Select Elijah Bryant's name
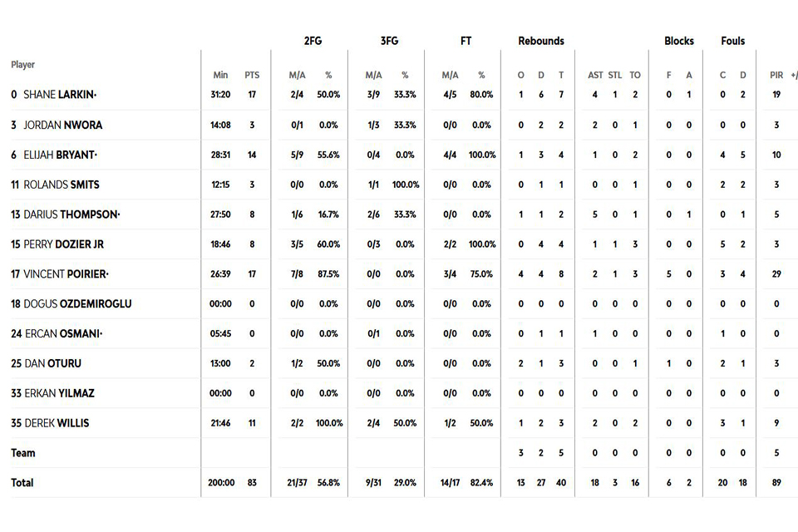The width and height of the screenshot is (798, 532). coord(60,155)
